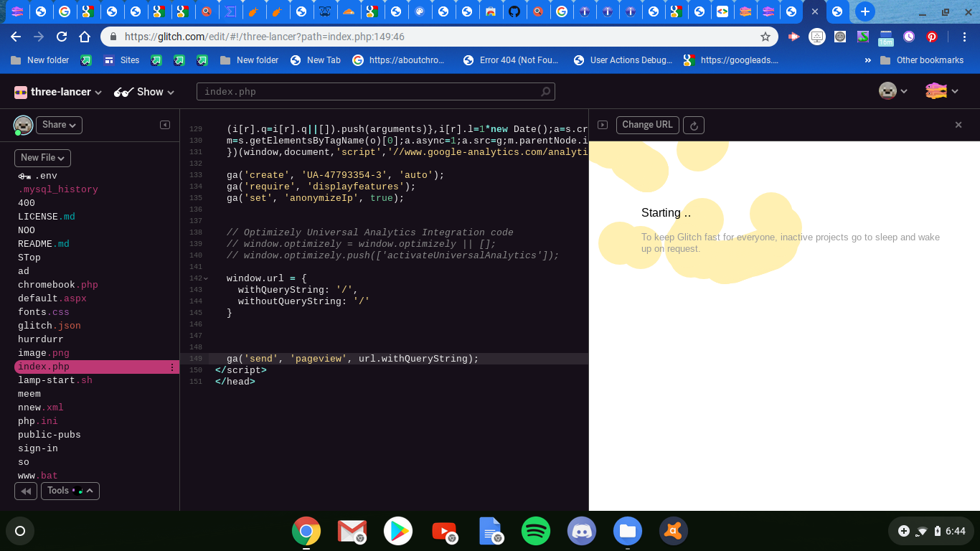Click the index.php file search field
This screenshot has height=551, width=980.
375,92
